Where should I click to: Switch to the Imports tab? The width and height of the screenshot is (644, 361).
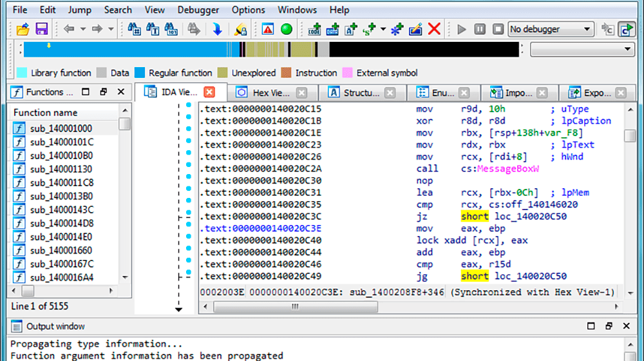518,93
